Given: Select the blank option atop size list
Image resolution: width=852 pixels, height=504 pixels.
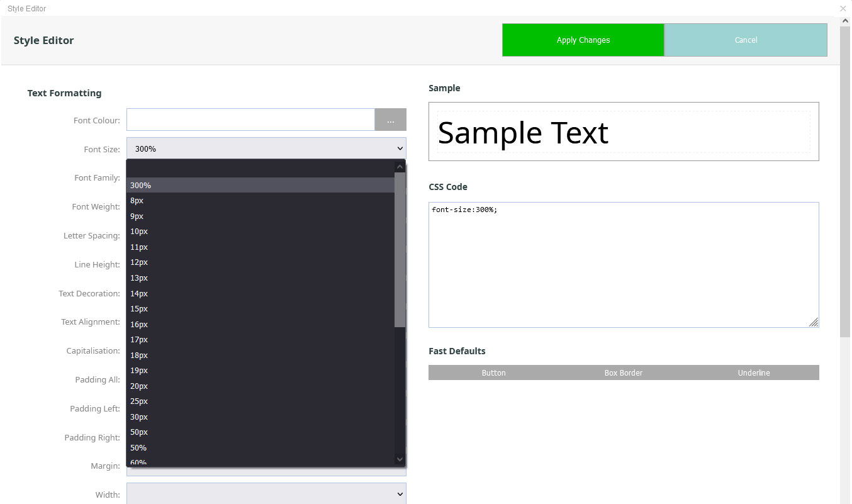Looking at the screenshot, I should tap(261, 169).
